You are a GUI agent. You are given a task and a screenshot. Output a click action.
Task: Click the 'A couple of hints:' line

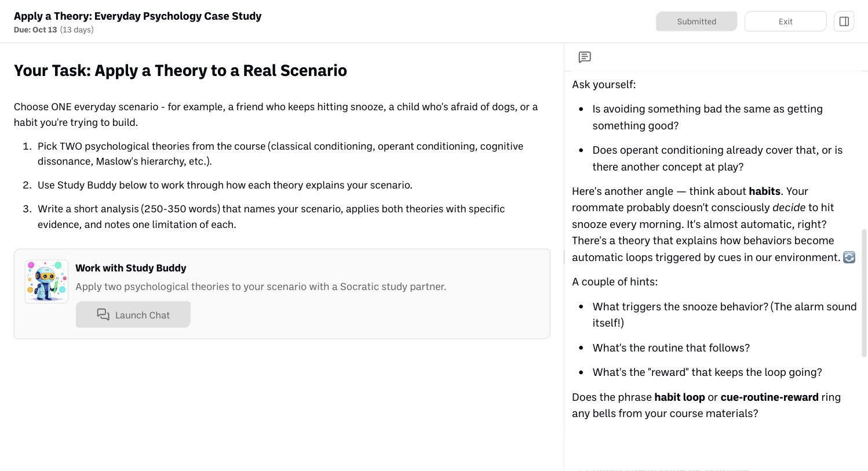(615, 282)
